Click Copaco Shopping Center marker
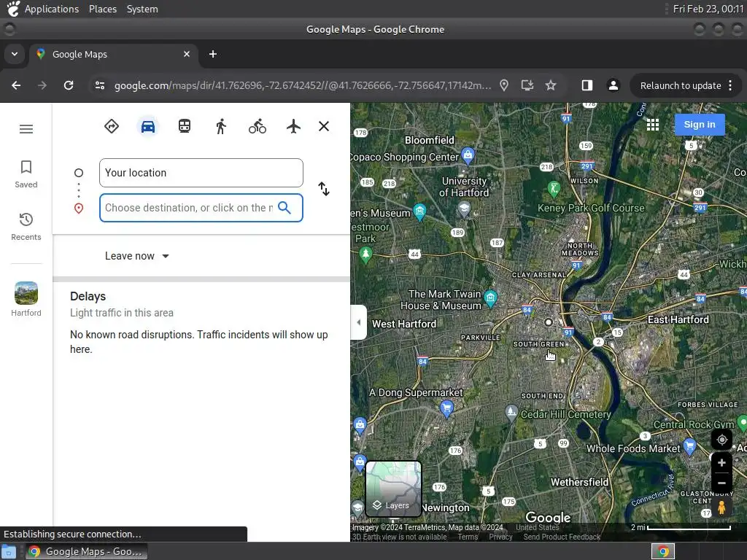The image size is (747, 560). click(468, 155)
